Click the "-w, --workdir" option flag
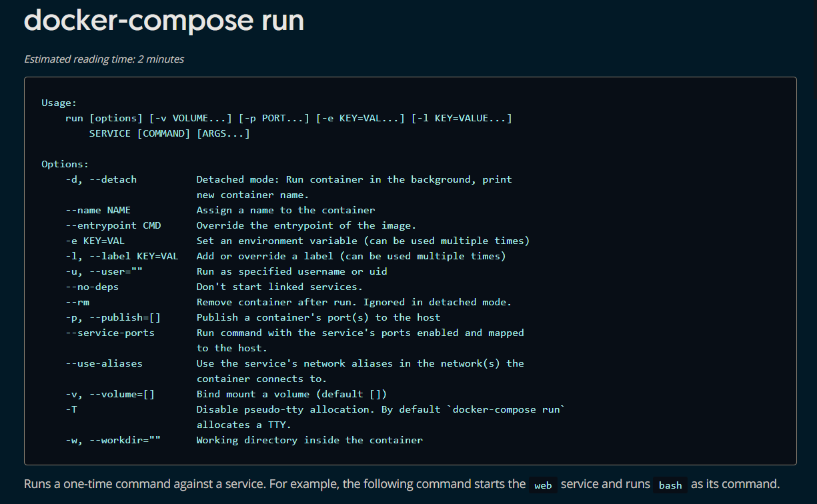817x504 pixels. coord(113,440)
